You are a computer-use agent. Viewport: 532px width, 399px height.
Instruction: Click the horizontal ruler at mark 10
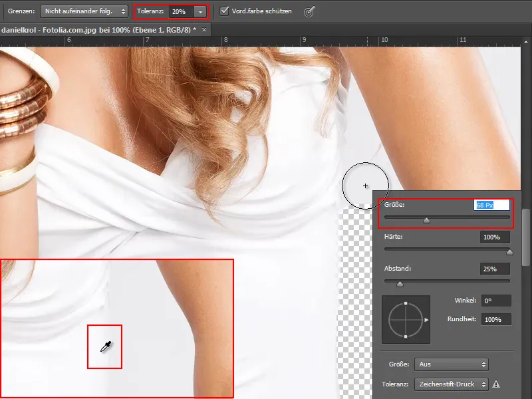click(x=384, y=41)
